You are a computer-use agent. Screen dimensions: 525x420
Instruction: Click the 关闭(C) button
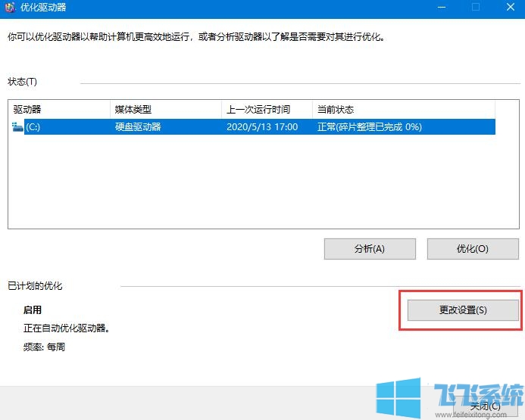tap(484, 406)
